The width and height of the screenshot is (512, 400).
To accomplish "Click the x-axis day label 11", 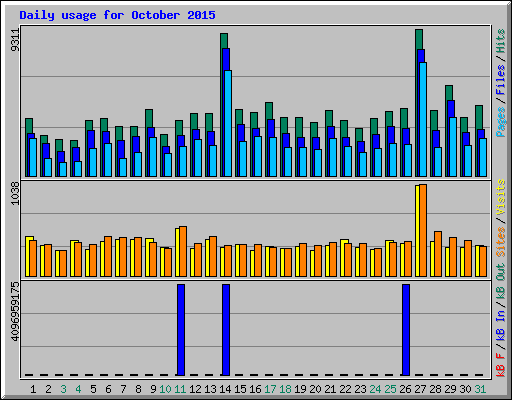I will 180,389.
